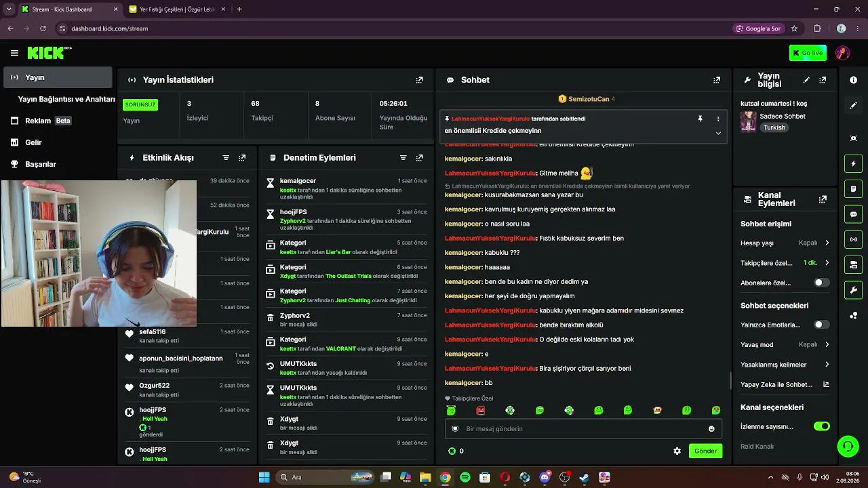Toggle the Abonelere özel switch
868x488 pixels.
821,283
